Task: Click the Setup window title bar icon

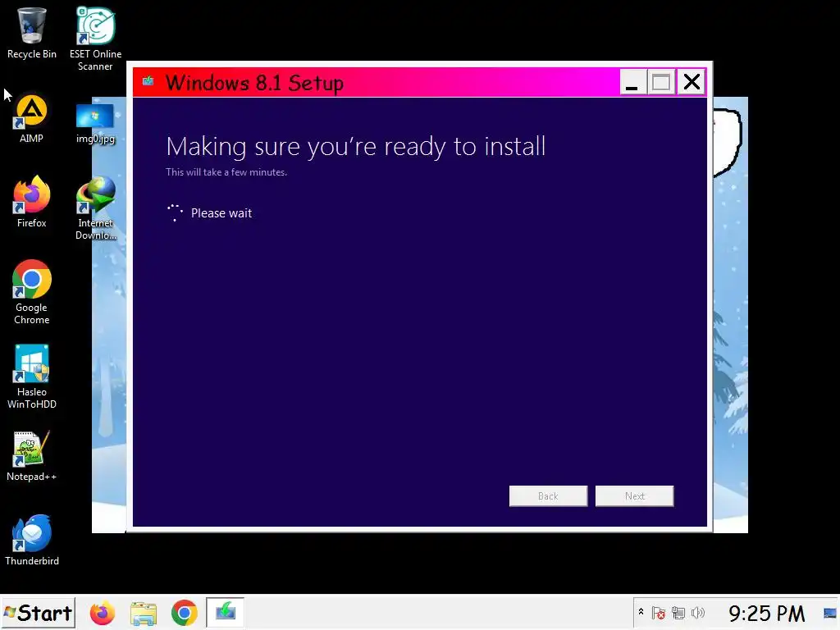Action: click(x=148, y=81)
